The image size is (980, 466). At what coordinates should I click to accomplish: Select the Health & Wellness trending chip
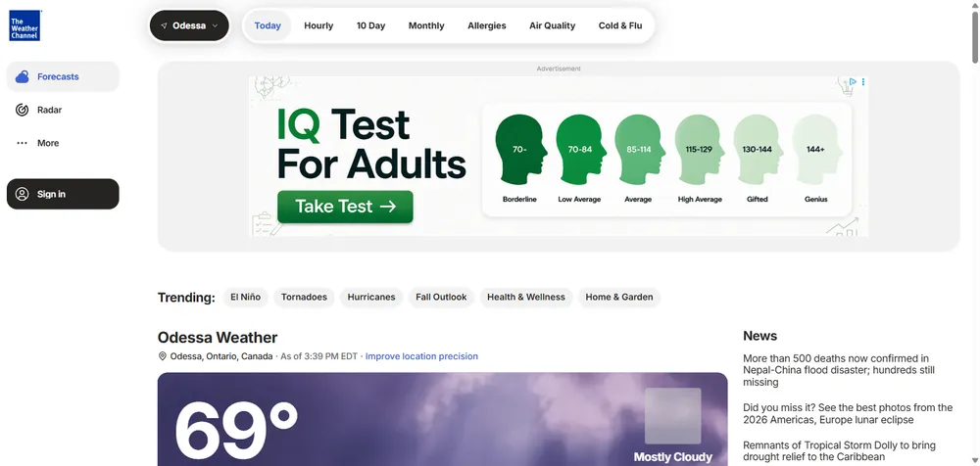click(x=526, y=298)
